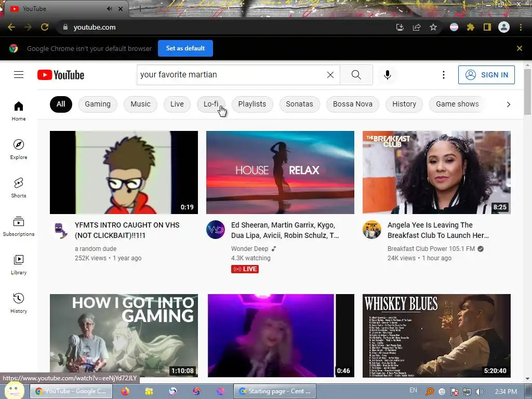
Task: Open Chrome profile avatar
Action: click(x=504, y=27)
